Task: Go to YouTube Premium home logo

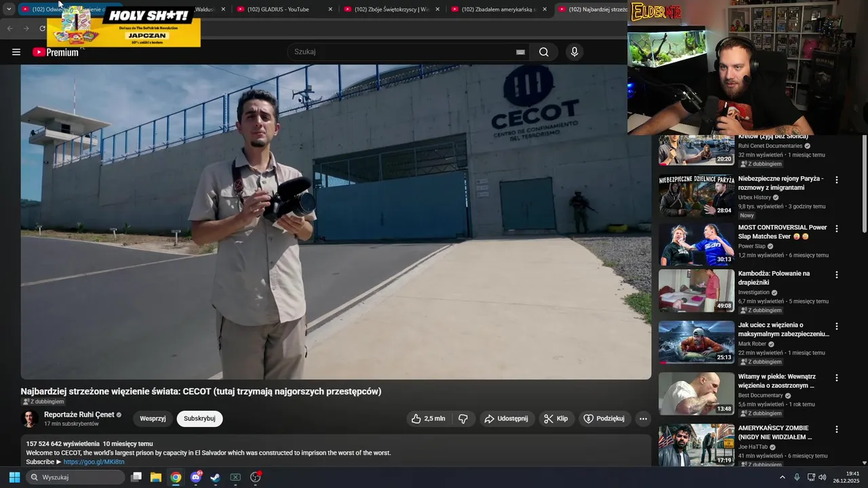Action: pos(56,52)
